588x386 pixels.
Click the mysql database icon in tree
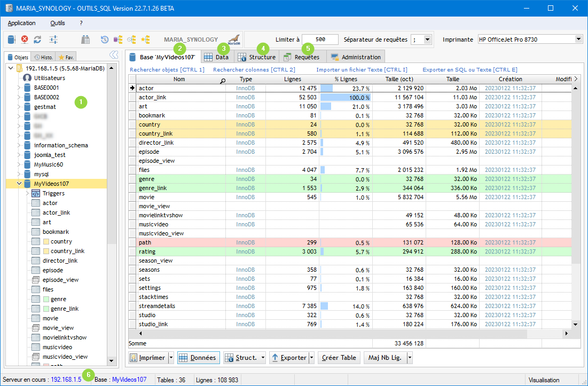point(27,174)
